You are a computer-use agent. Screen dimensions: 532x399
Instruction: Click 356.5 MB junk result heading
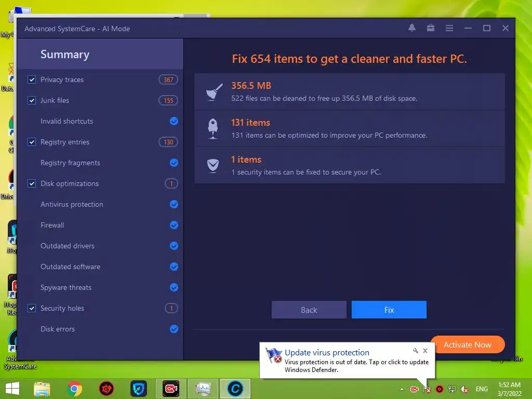(251, 86)
